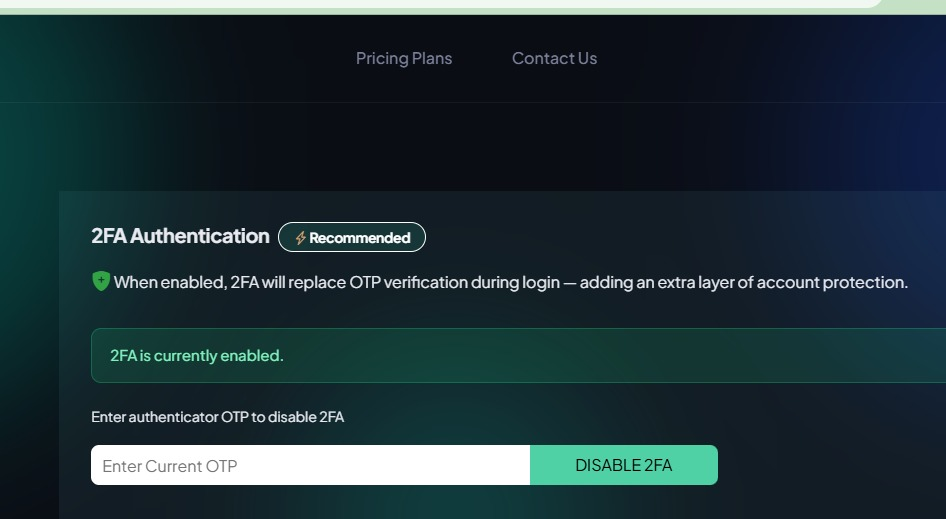Click the DISABLE 2FA button

(x=624, y=465)
